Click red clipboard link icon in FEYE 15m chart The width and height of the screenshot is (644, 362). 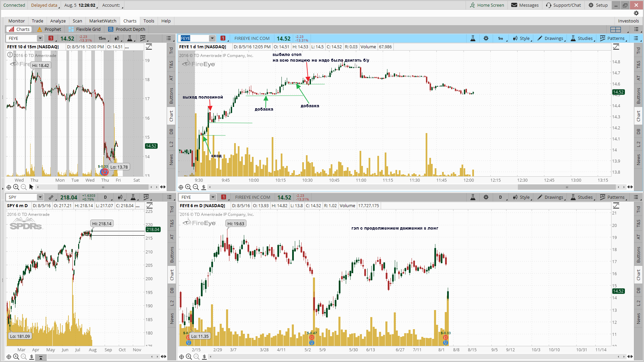(51, 38)
